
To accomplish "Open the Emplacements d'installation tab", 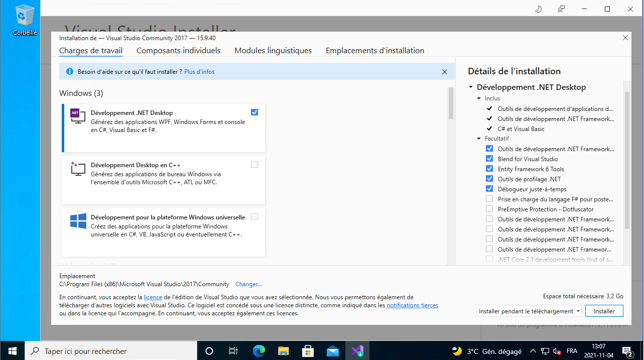I will [374, 51].
